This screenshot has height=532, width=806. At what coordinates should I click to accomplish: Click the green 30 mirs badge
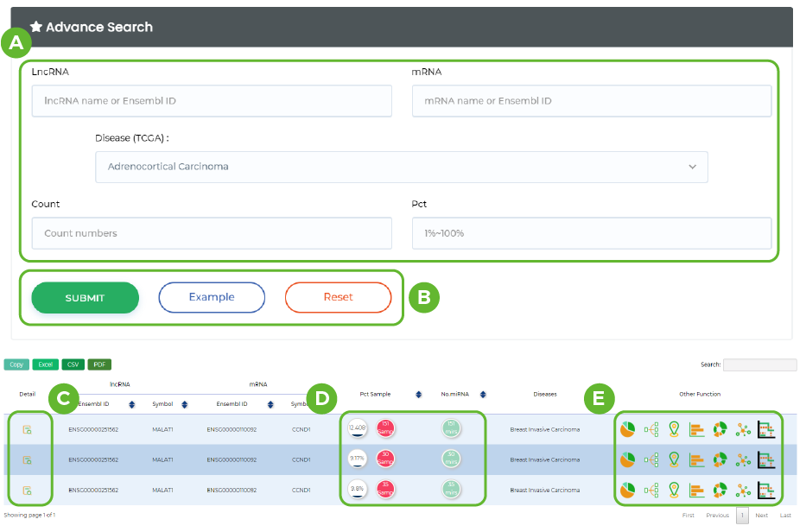coord(452,459)
